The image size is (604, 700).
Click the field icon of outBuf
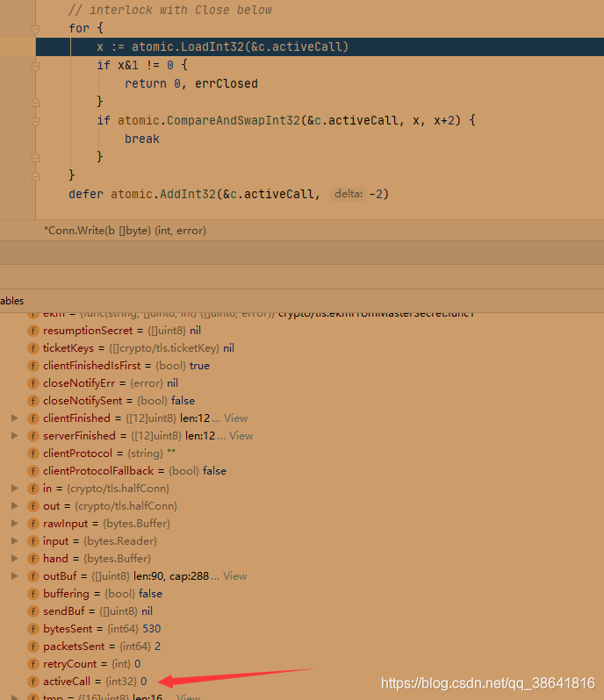pos(33,576)
